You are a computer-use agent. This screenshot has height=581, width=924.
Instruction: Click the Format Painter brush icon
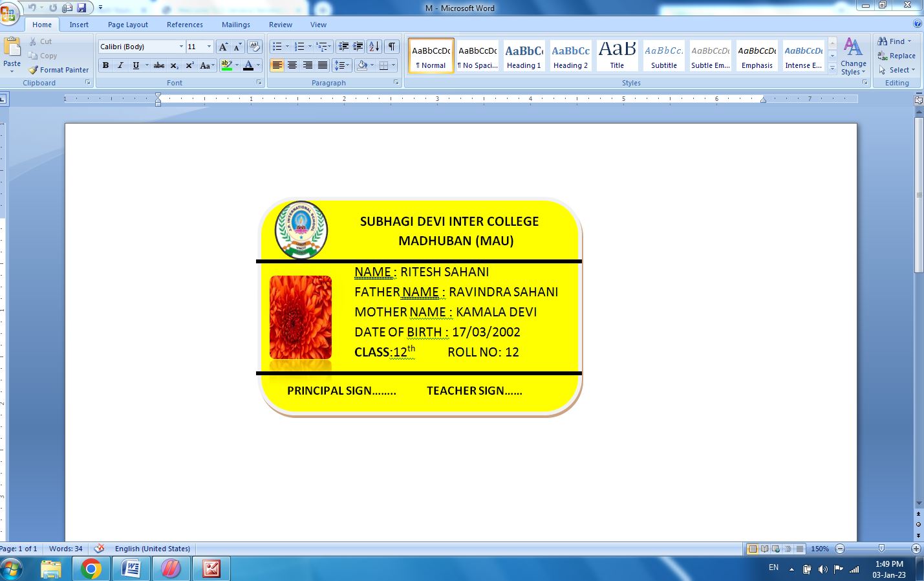[x=34, y=70]
